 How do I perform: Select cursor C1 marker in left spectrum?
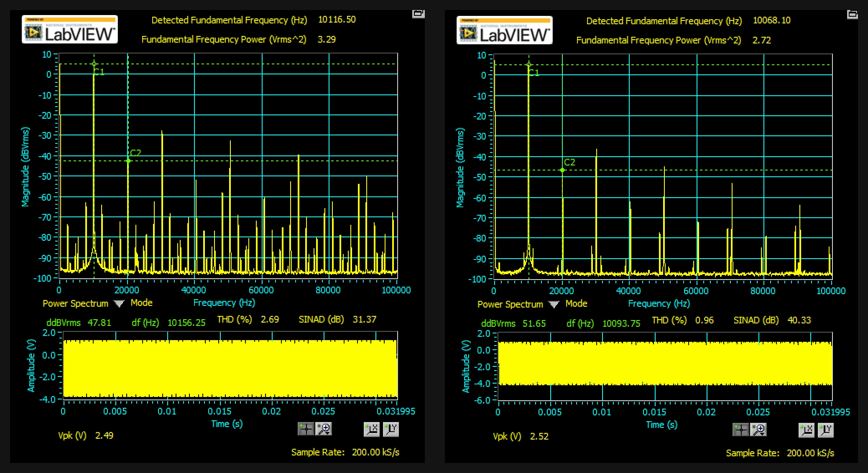pos(94,64)
